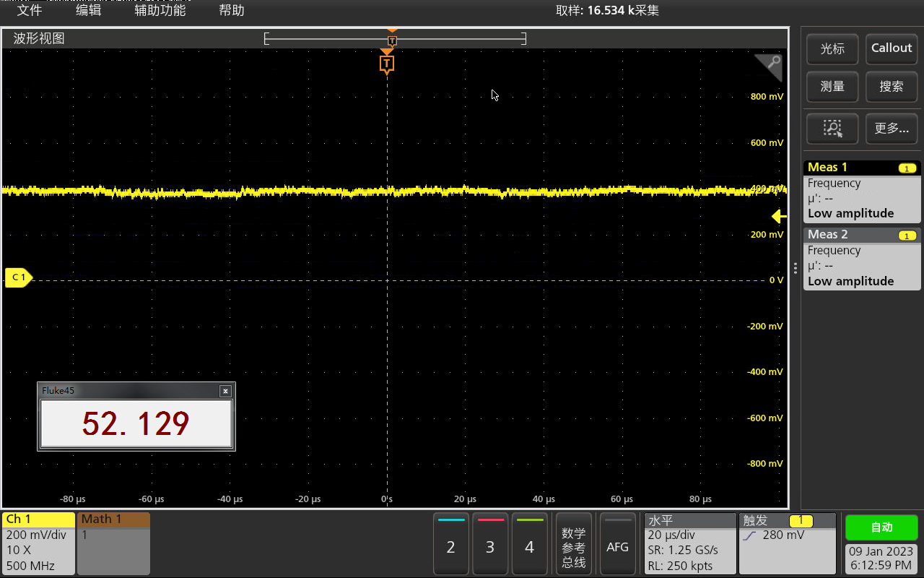Open the 辅助功能 menu

pos(160,10)
